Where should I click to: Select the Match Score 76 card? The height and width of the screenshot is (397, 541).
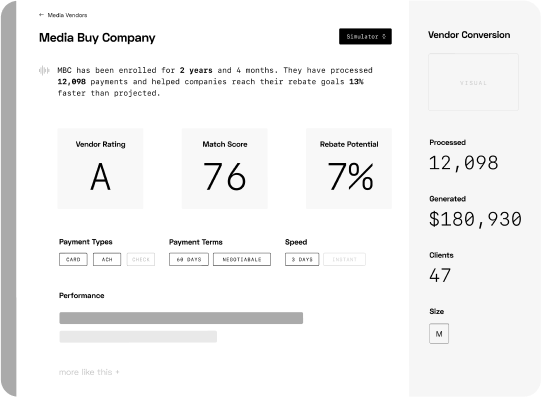[225, 168]
